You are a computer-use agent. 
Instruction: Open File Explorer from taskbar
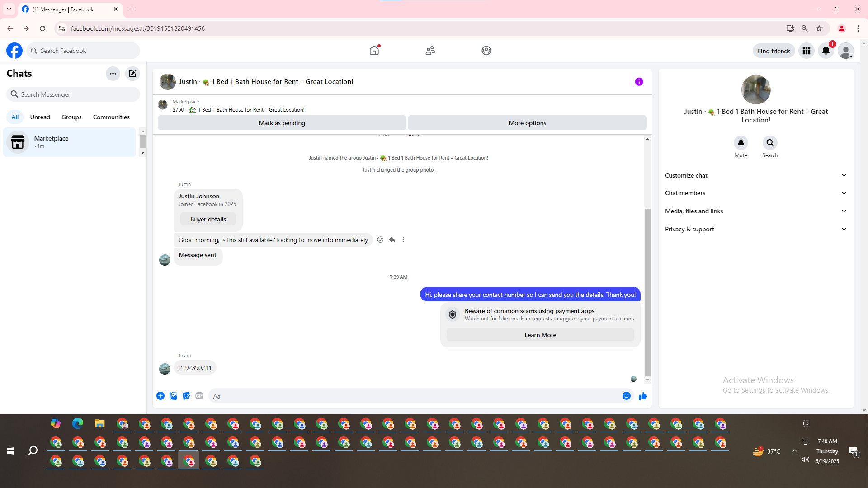[100, 423]
